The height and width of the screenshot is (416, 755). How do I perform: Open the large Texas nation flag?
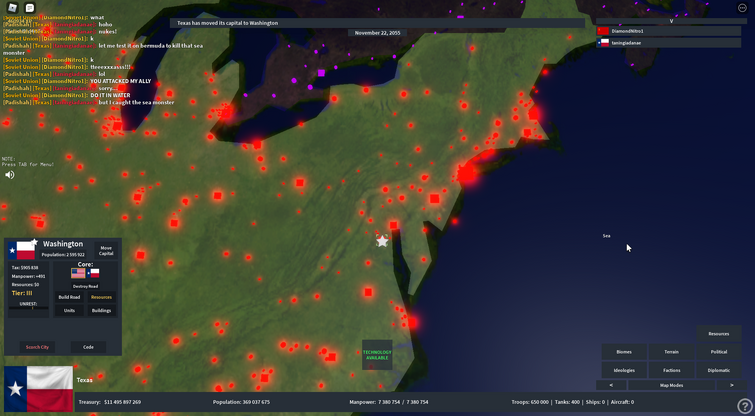pyautogui.click(x=39, y=389)
